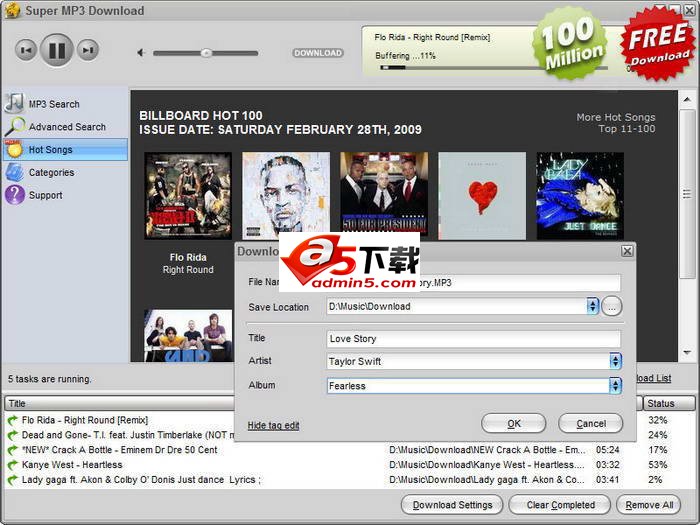
Task: Click the Support question mark icon
Action: click(x=15, y=195)
